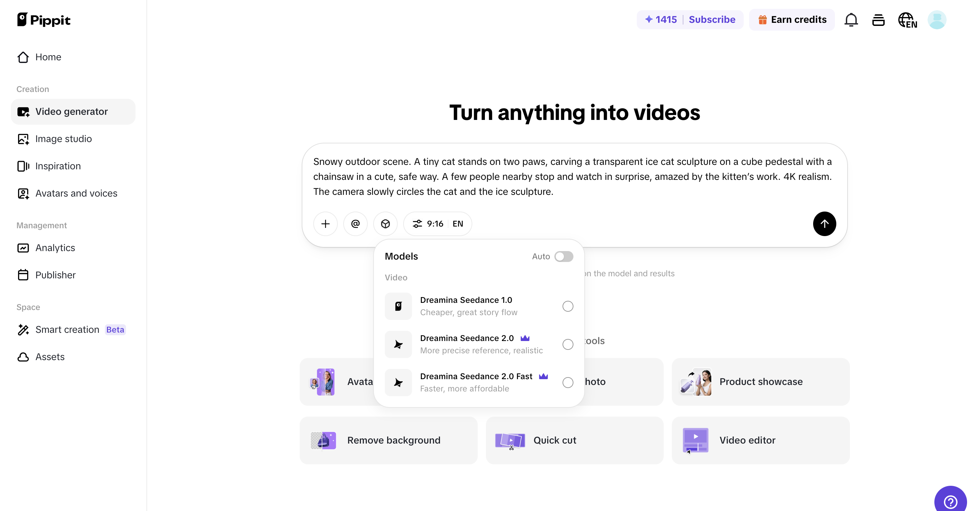Click the Analytics chart icon
Viewport: 980px width, 511px height.
(23, 248)
